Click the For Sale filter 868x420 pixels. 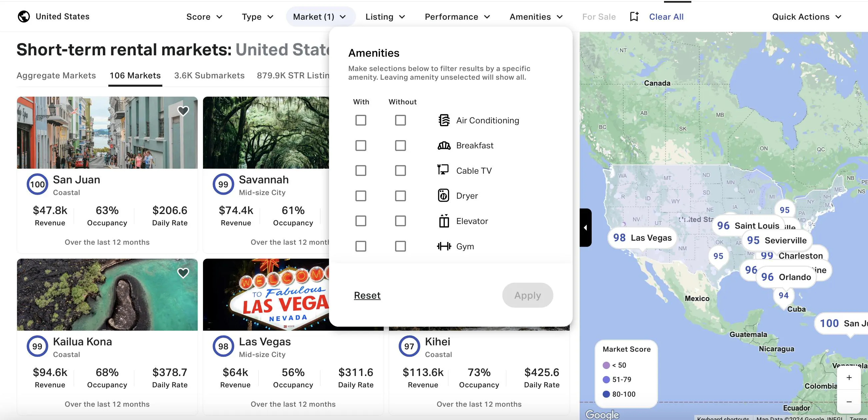599,17
